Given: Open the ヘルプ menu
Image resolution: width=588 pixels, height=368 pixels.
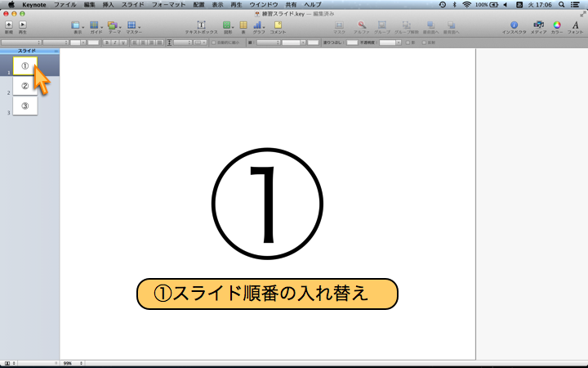Looking at the screenshot, I should pos(313,5).
